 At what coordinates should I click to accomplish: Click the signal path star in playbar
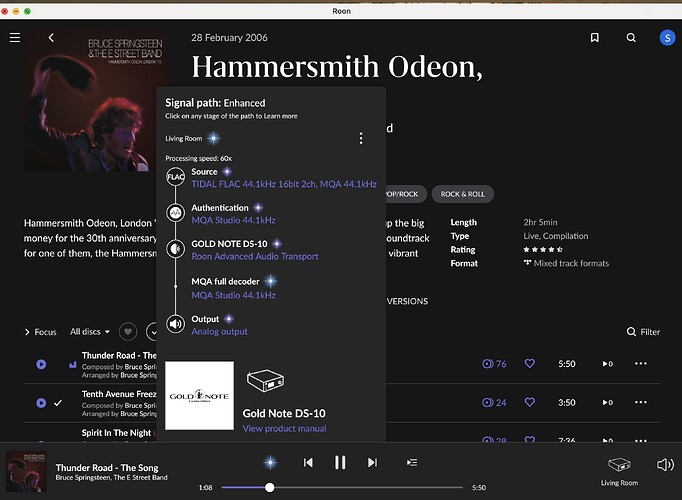coord(270,462)
